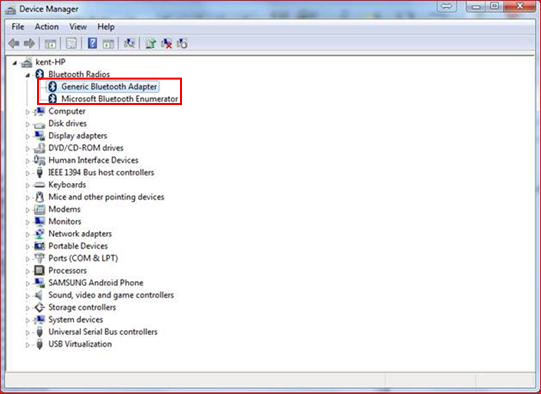
Task: Select the 'System devices' label
Action: tap(76, 319)
